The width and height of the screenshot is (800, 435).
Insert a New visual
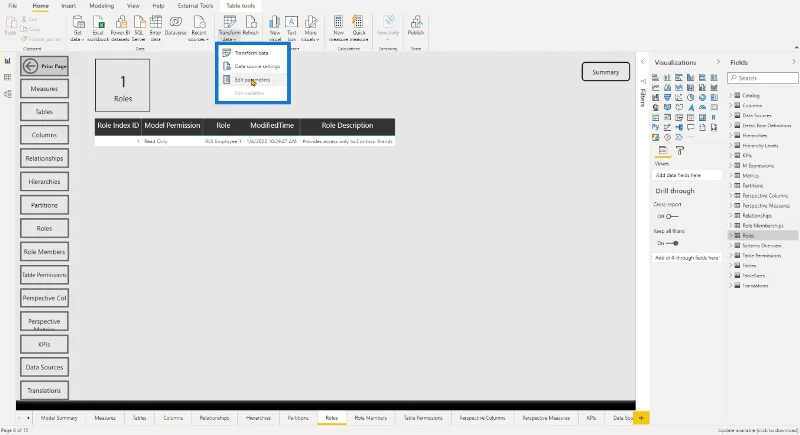(274, 28)
